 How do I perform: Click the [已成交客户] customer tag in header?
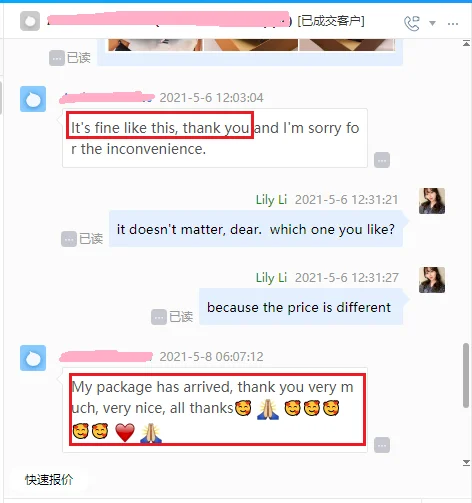[x=331, y=21]
